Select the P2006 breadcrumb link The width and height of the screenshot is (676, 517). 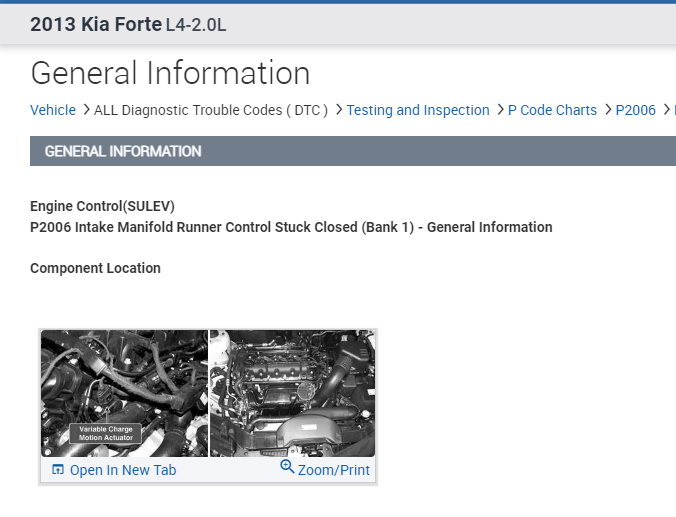point(636,110)
